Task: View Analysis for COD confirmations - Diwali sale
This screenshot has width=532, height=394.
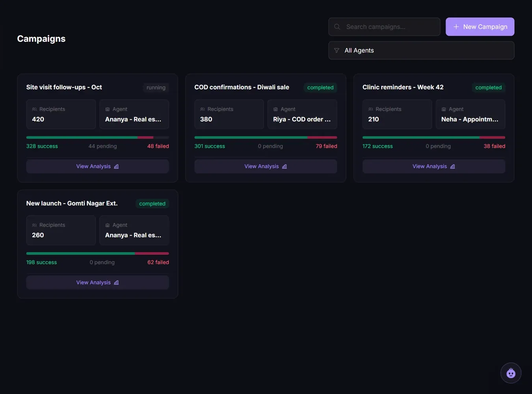Action: point(266,166)
